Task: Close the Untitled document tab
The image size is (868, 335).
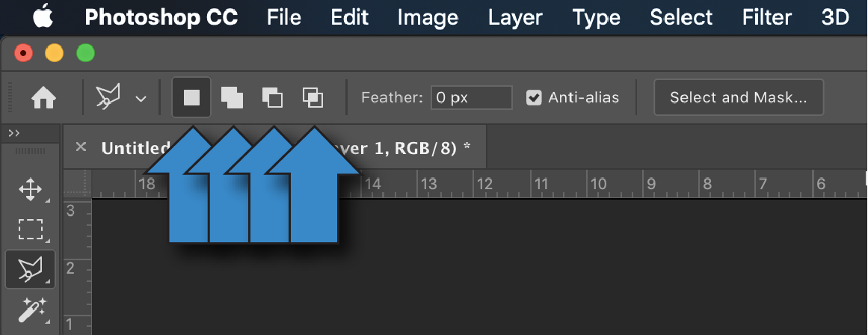Action: [x=81, y=147]
